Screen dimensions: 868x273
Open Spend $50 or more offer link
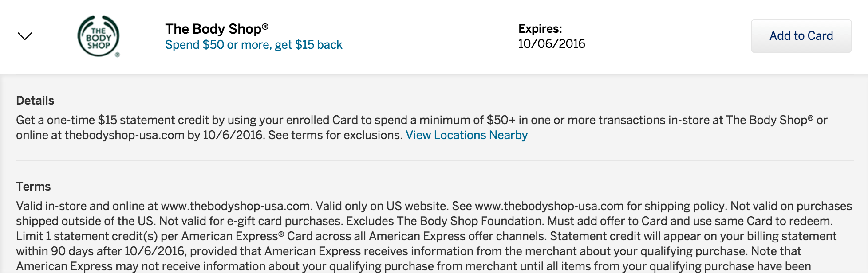pyautogui.click(x=254, y=45)
